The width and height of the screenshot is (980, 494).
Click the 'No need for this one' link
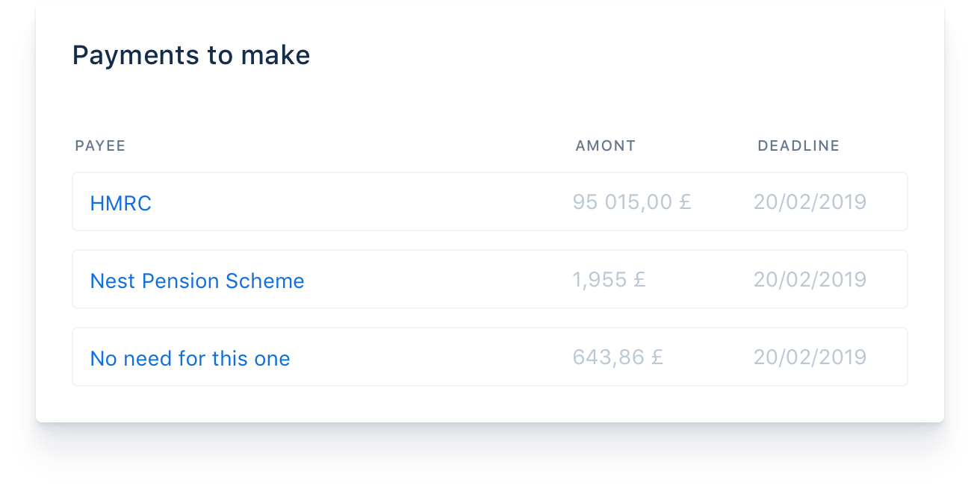click(190, 358)
